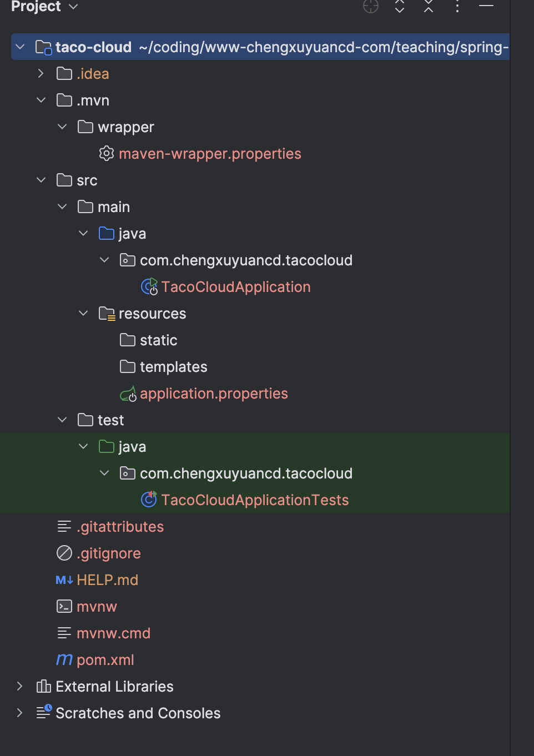This screenshot has width=534, height=756.
Task: Click the Select Opened File crosshair icon
Action: click(x=370, y=6)
